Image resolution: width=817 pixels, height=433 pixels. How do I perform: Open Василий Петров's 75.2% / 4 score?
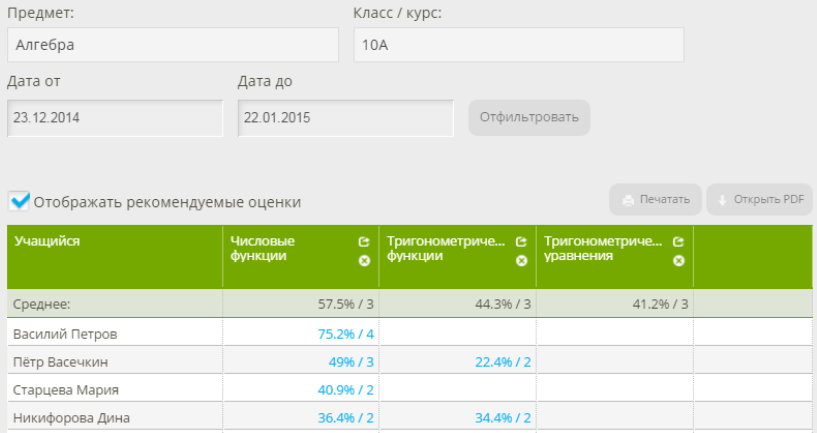(x=345, y=333)
